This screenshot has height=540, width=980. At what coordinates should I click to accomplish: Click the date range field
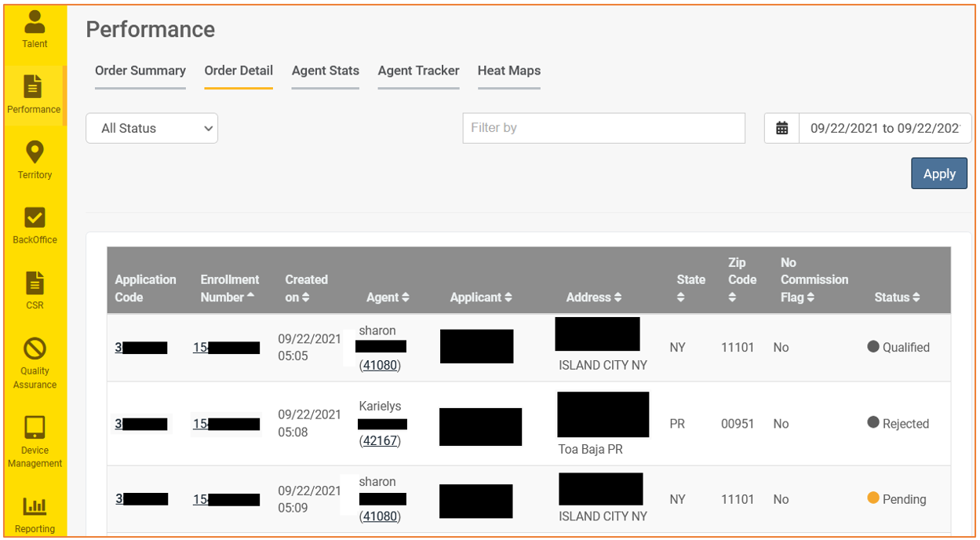click(x=885, y=128)
